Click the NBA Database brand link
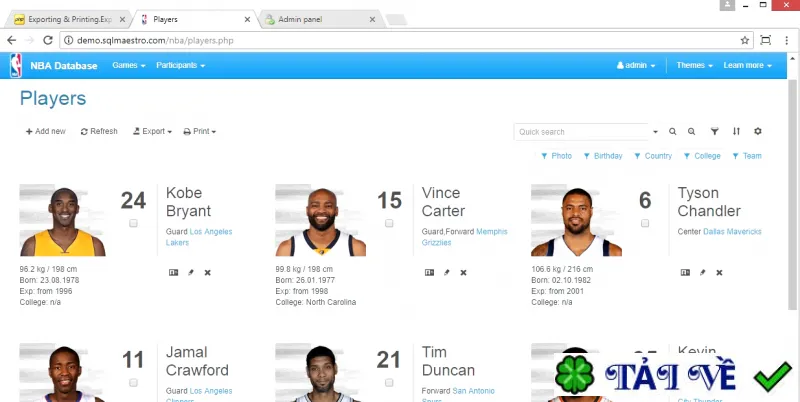The image size is (800, 402). point(63,65)
